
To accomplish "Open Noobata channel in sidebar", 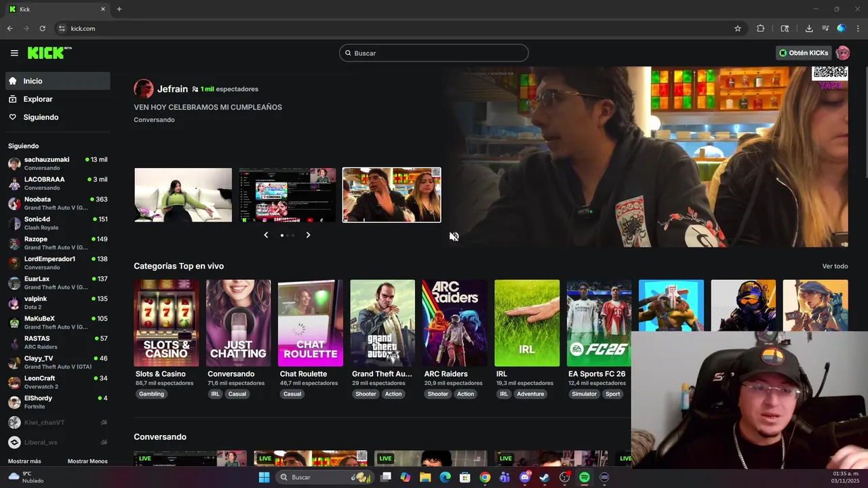I will (x=58, y=203).
